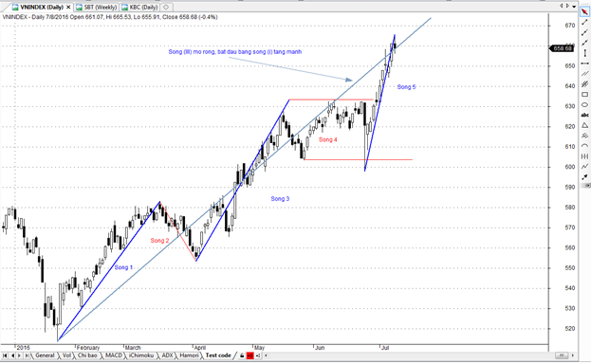Close the VNINDEX (Daily) tab
The width and height of the screenshot is (591, 364).
68,8
